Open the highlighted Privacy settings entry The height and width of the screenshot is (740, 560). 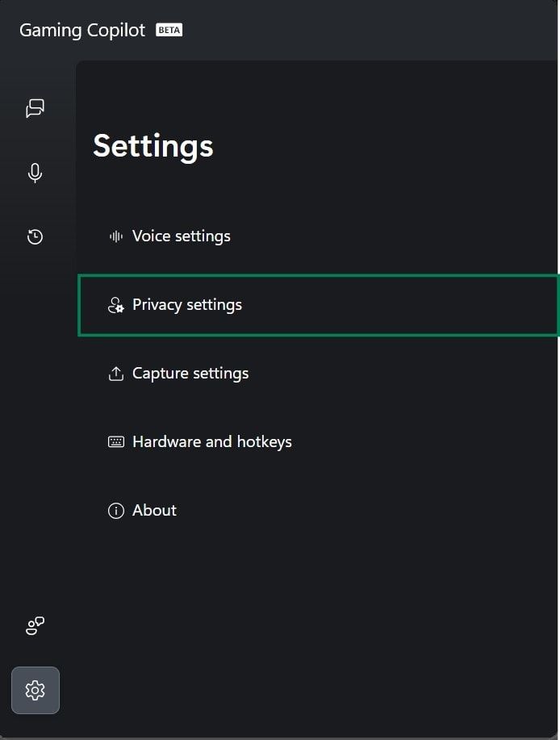(187, 304)
